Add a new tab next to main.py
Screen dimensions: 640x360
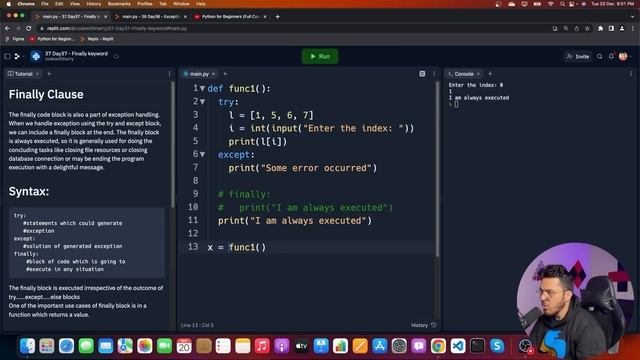tap(225, 74)
